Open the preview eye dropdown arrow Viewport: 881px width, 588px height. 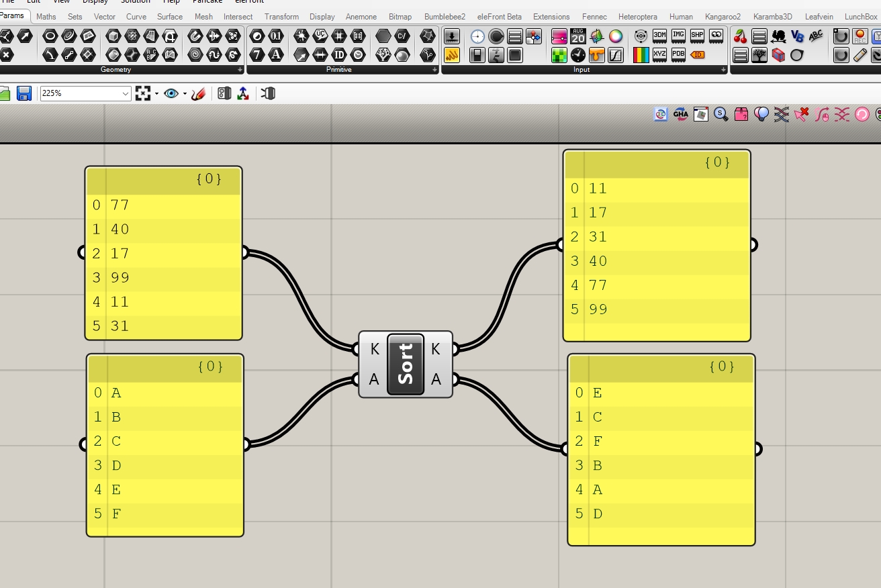pos(185,94)
